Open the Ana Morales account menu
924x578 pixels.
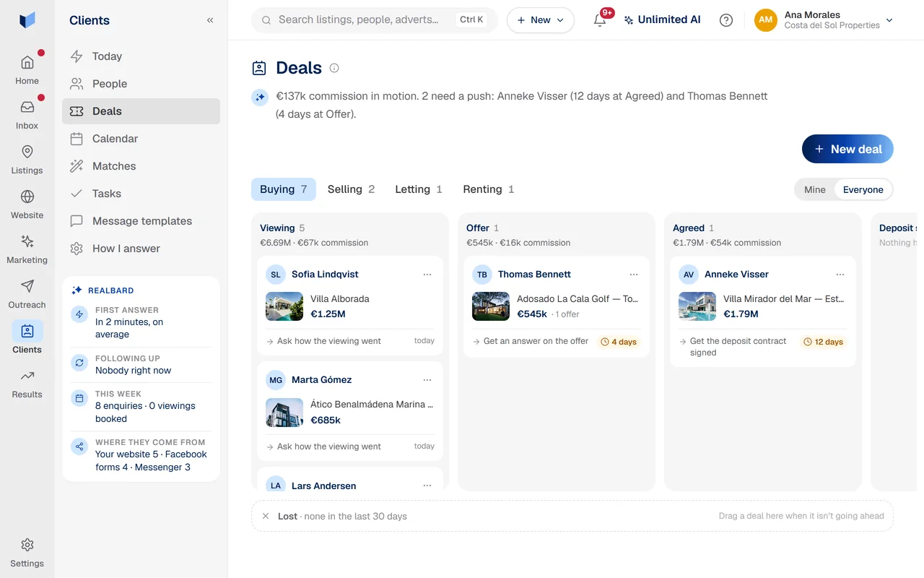point(824,20)
